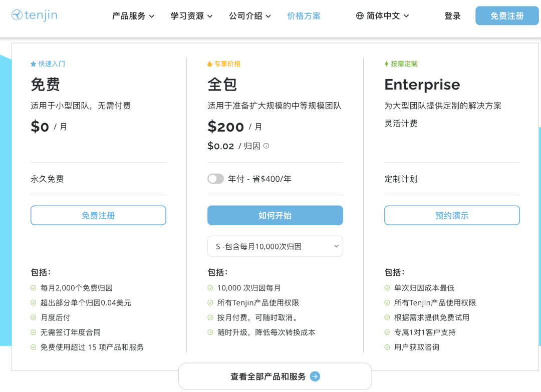Open the 公司介绍 dropdown
Image resolution: width=541 pixels, height=392 pixels.
(250, 16)
